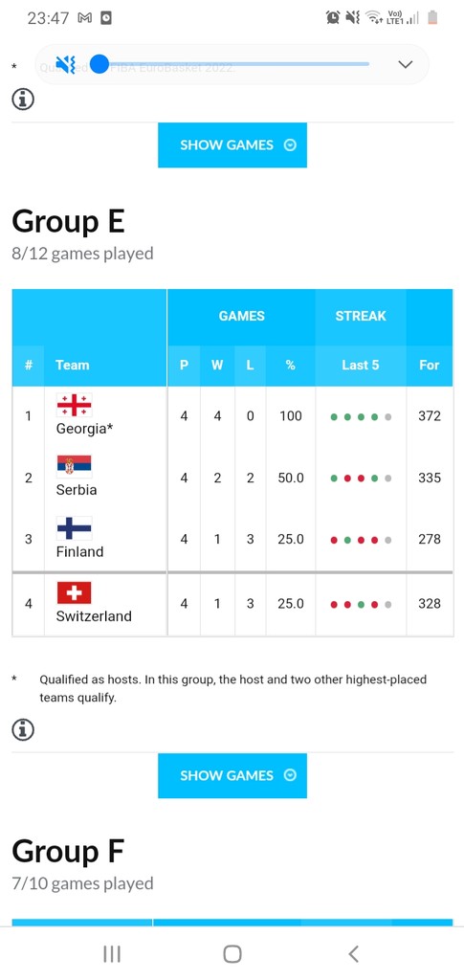Expand the volume panel chevron
This screenshot has height=980, width=464.
tap(406, 64)
